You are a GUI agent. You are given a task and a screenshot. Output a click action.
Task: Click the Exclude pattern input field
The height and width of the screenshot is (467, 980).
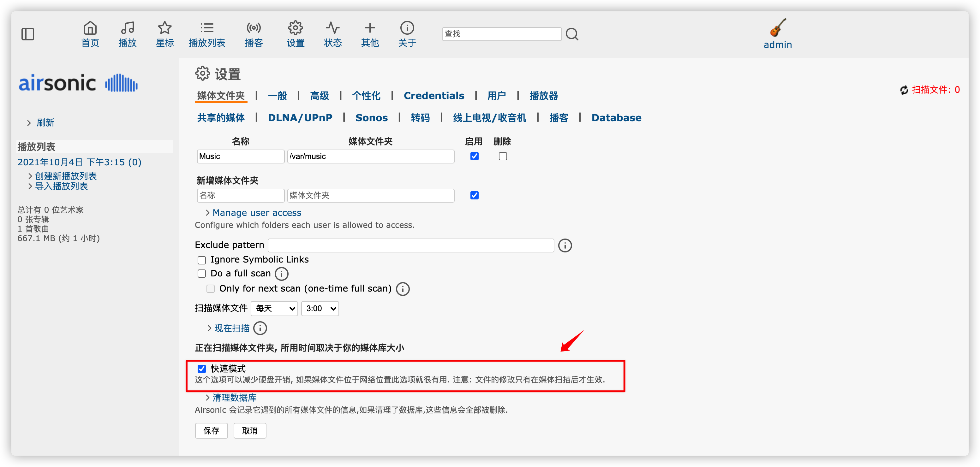click(x=410, y=245)
